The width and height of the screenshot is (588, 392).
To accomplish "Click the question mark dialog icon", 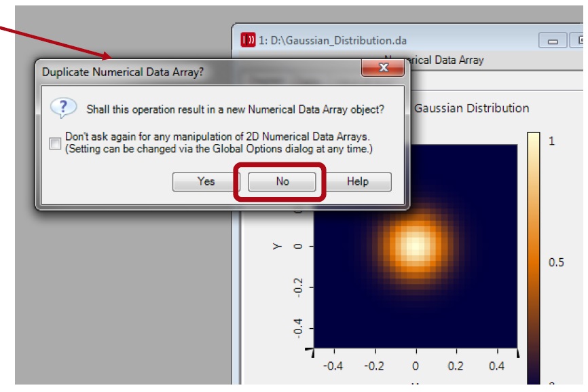I will (x=63, y=108).
